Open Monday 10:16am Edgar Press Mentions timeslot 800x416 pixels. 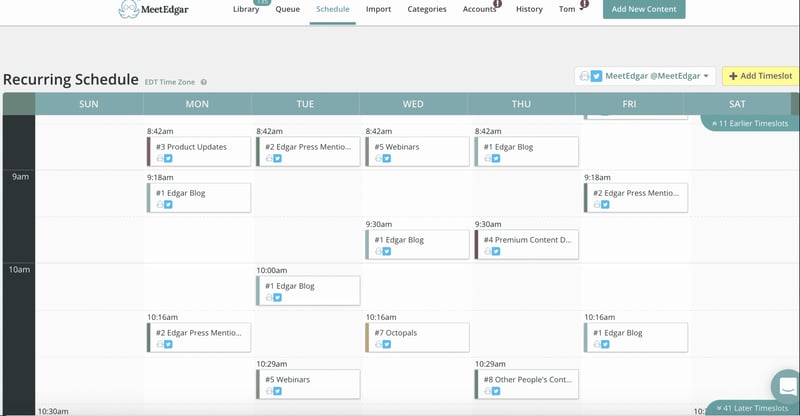click(x=199, y=337)
